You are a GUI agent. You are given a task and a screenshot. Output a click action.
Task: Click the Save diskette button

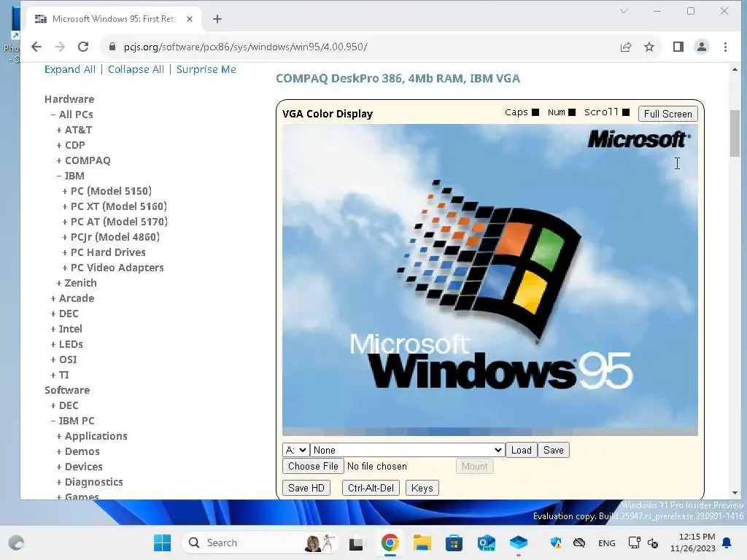coord(553,450)
